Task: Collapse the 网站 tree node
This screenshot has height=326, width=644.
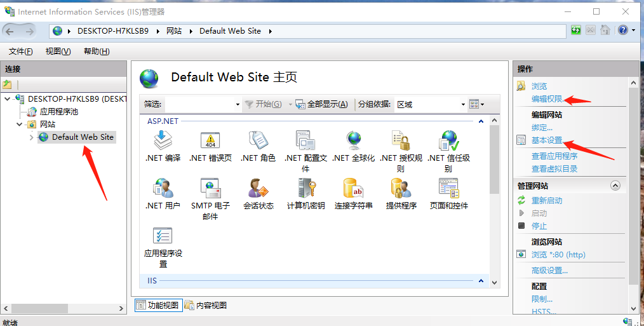Action: pos(19,124)
